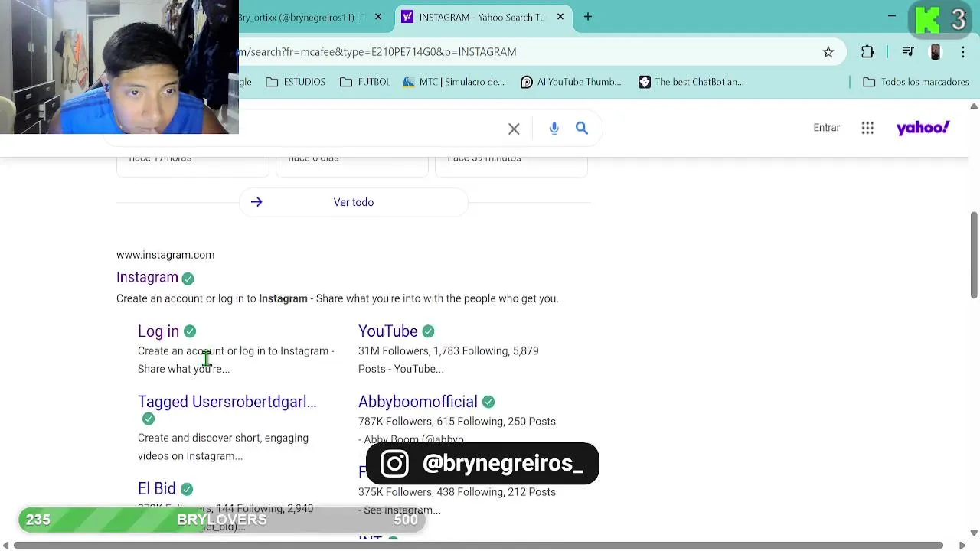Open the Log in sublink
Viewport: 980px width, 551px height.
158,331
